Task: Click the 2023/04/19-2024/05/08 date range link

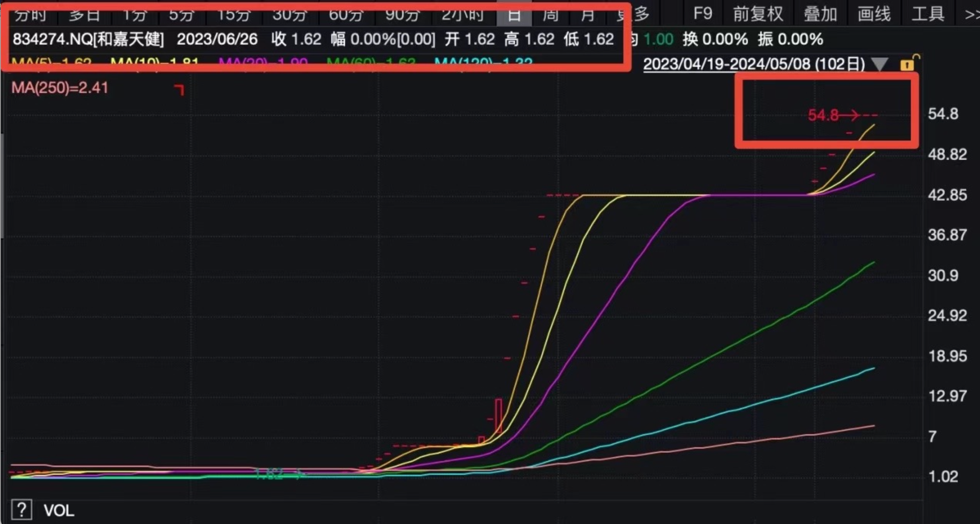Action: (x=754, y=64)
